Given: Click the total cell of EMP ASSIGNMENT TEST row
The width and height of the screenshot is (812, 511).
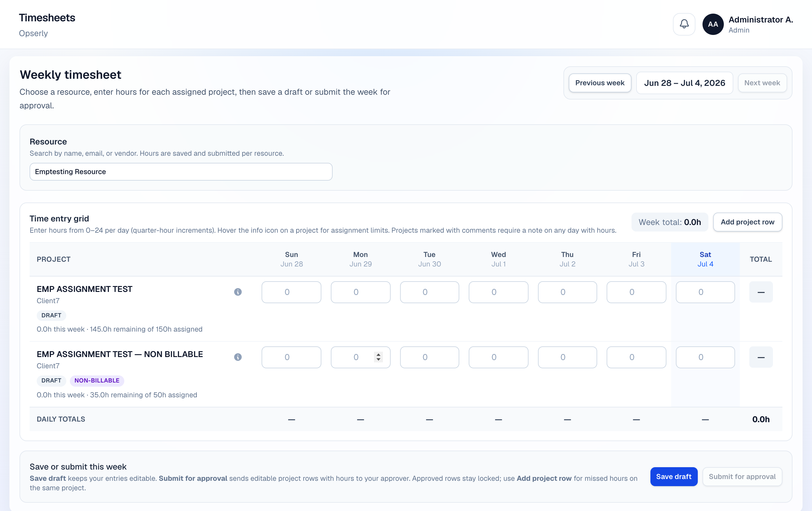Looking at the screenshot, I should click(761, 292).
